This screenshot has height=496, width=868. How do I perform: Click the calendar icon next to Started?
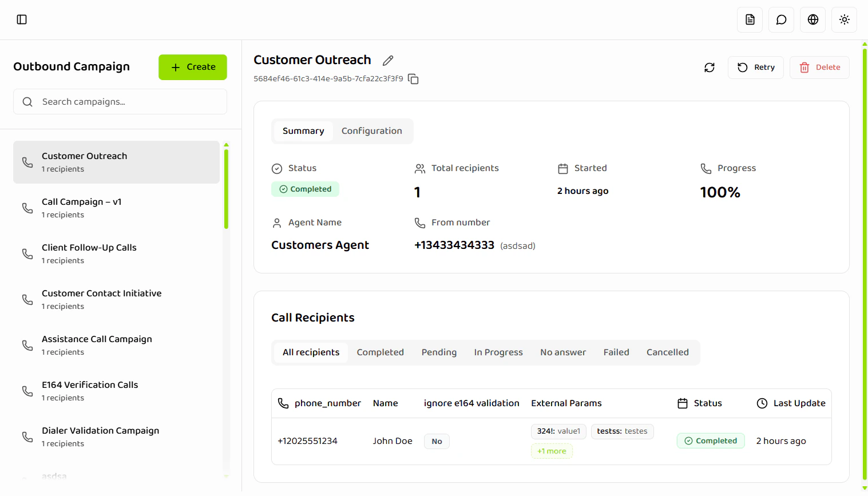tap(562, 168)
